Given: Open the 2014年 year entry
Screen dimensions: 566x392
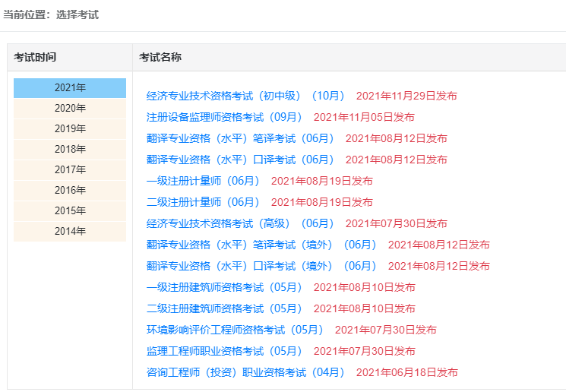Looking at the screenshot, I should pos(70,231).
